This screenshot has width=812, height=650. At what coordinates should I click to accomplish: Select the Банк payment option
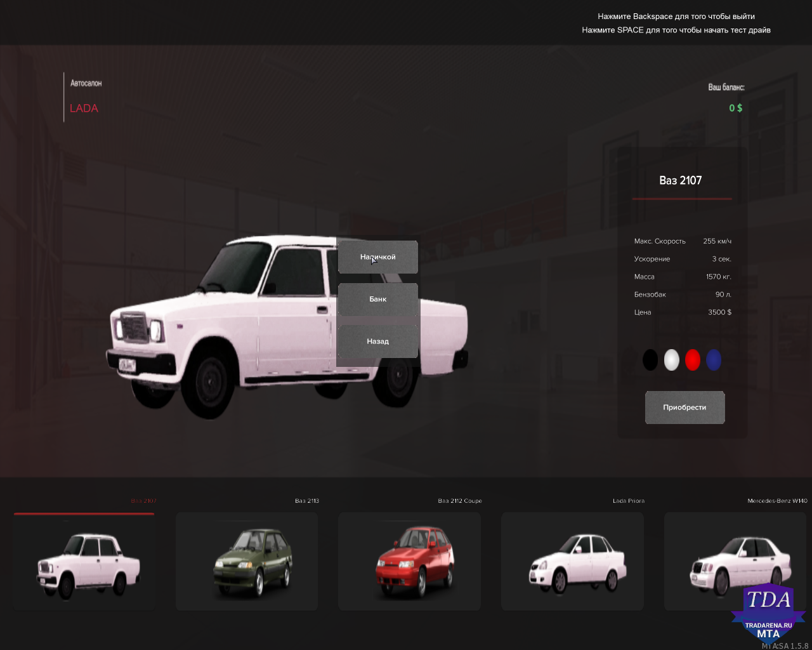coord(378,299)
